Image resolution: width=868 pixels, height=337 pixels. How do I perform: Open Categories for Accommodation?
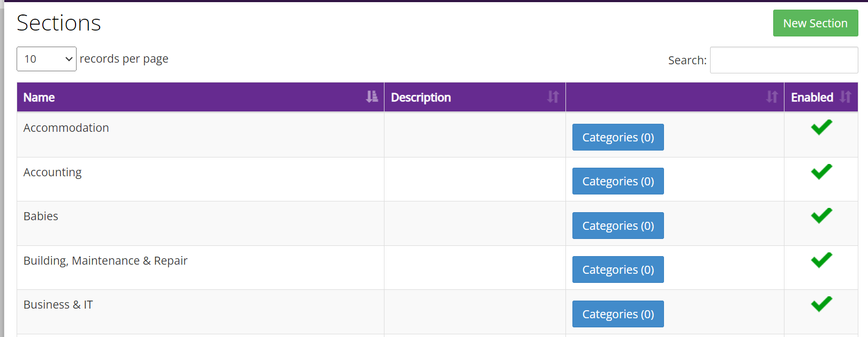618,138
